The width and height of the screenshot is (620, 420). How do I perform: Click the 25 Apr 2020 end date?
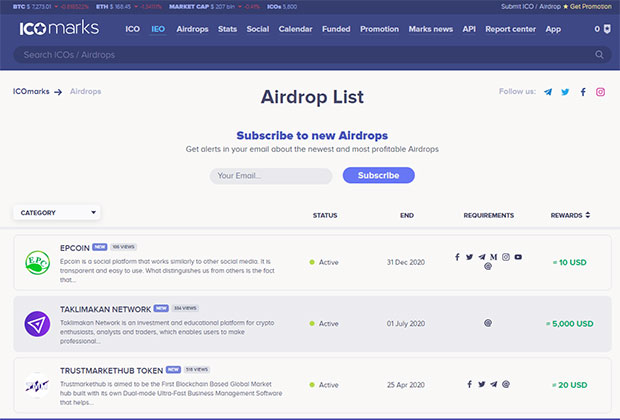click(406, 385)
